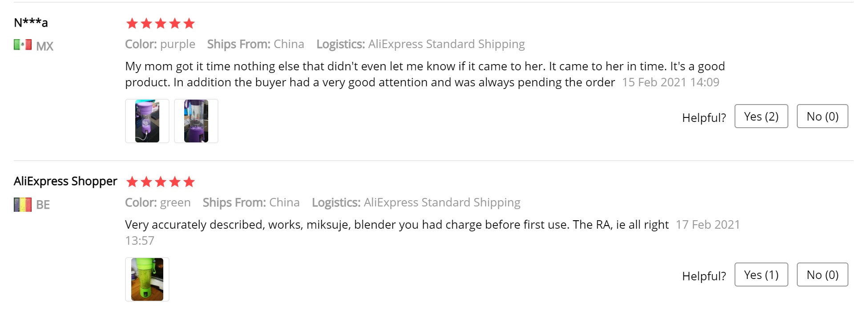Click the Mexico flag icon

(x=23, y=45)
